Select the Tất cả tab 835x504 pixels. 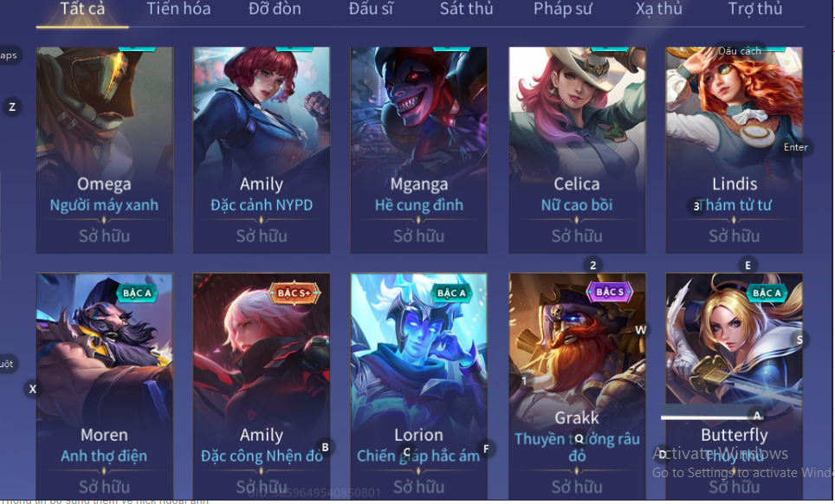coord(82,9)
